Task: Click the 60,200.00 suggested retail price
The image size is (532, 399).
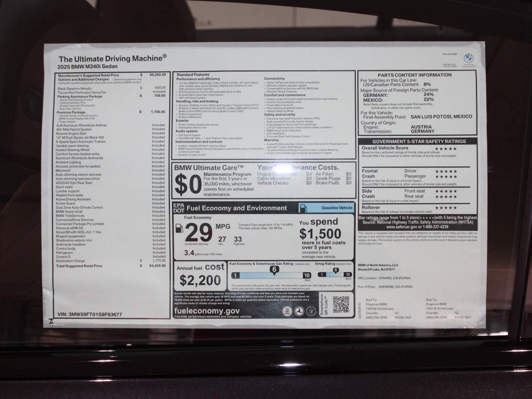Action: click(x=158, y=75)
